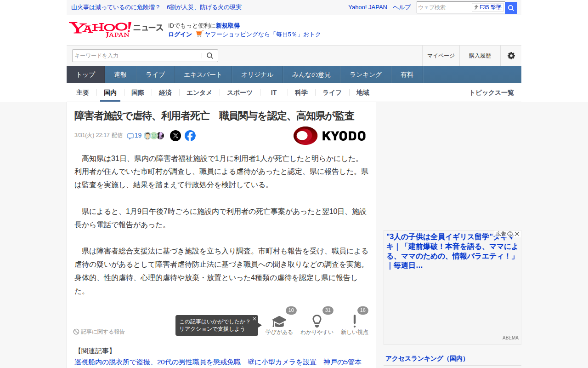Open the ヘルプ link
Image resolution: width=588 pixels, height=368 pixels.
point(402,7)
